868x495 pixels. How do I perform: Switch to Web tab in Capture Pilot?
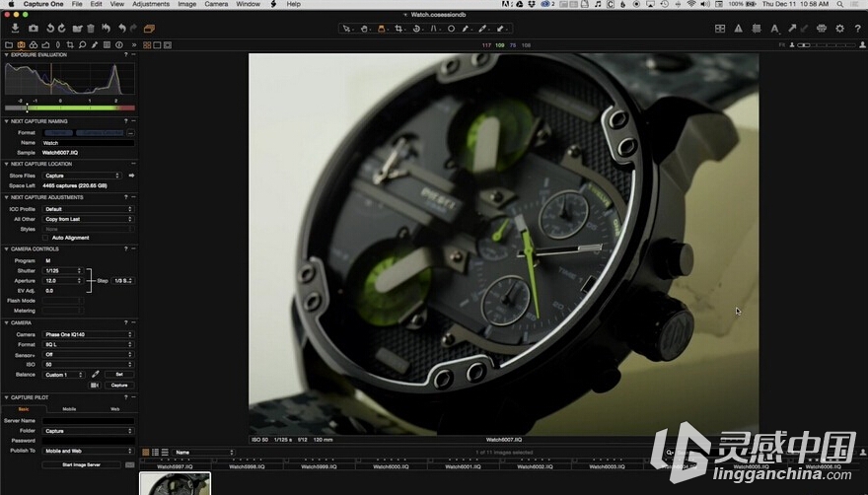click(x=115, y=409)
